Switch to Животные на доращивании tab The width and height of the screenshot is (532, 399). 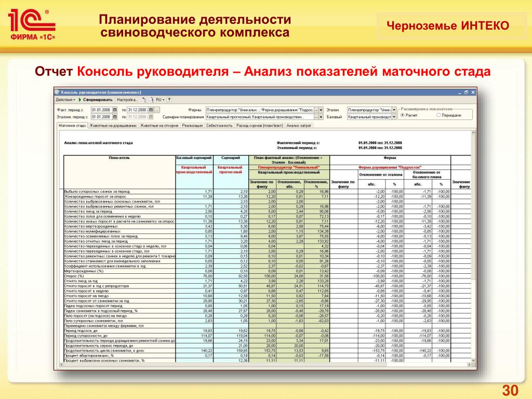point(113,126)
